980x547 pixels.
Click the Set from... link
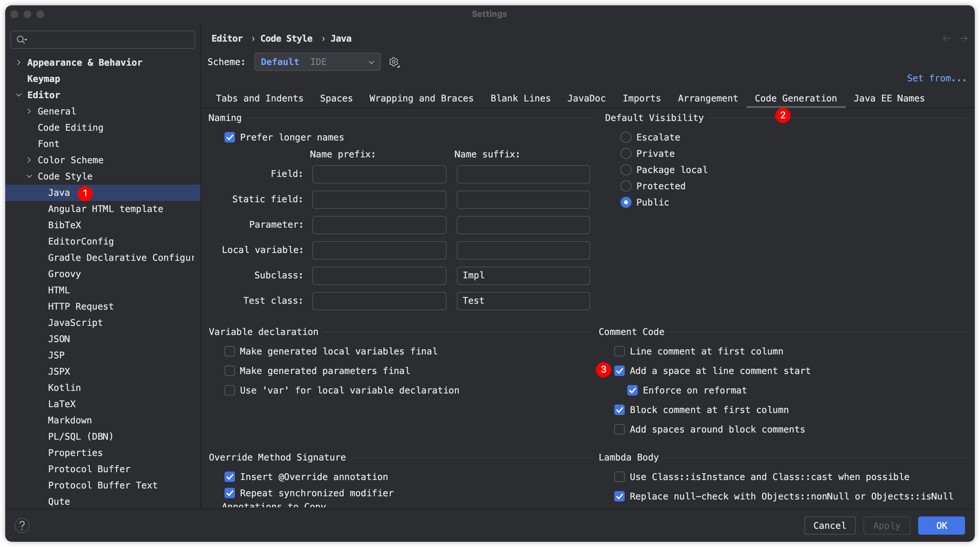coord(937,78)
